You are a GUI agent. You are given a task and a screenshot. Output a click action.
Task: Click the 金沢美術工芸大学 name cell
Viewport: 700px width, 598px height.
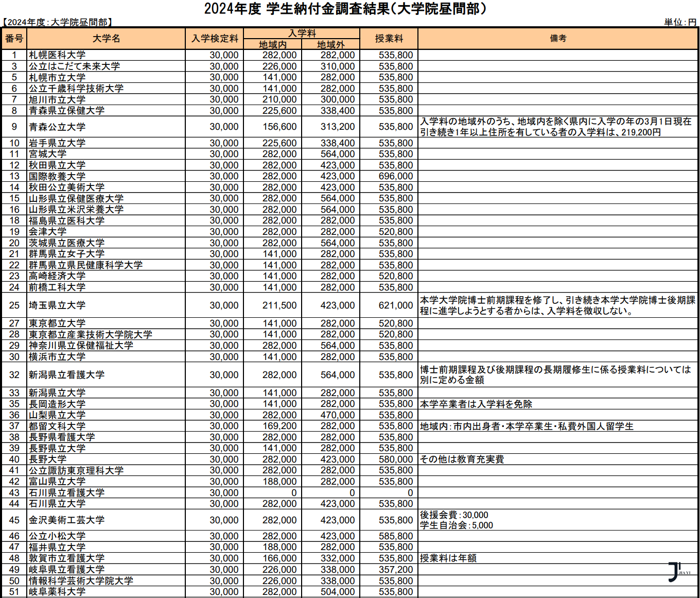66,520
